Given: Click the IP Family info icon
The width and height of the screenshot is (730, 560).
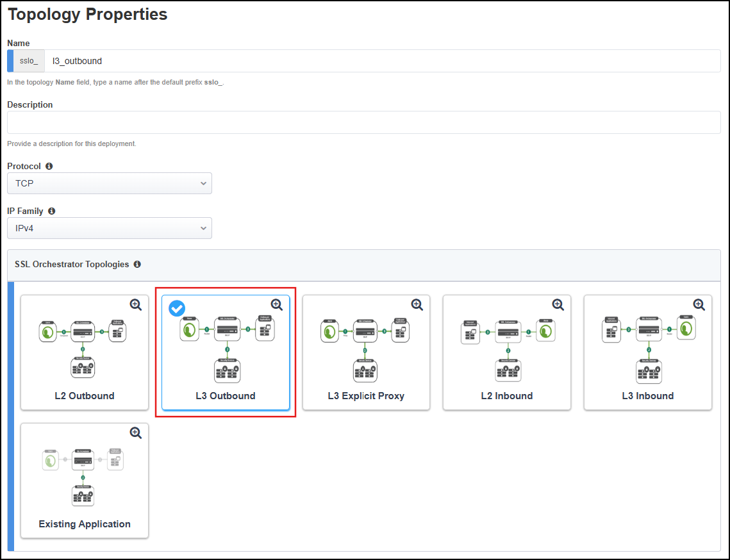Looking at the screenshot, I should click(x=52, y=211).
